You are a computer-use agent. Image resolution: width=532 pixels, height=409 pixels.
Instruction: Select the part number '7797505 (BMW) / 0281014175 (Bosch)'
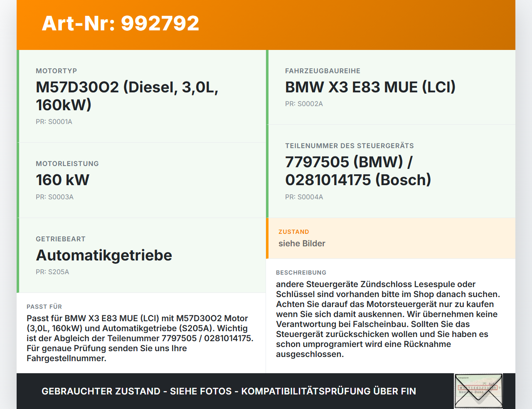[358, 171]
